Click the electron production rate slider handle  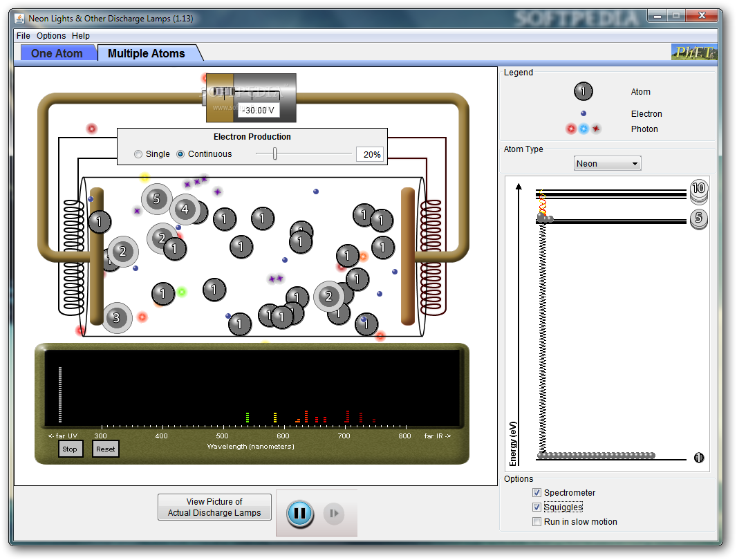pyautogui.click(x=275, y=153)
